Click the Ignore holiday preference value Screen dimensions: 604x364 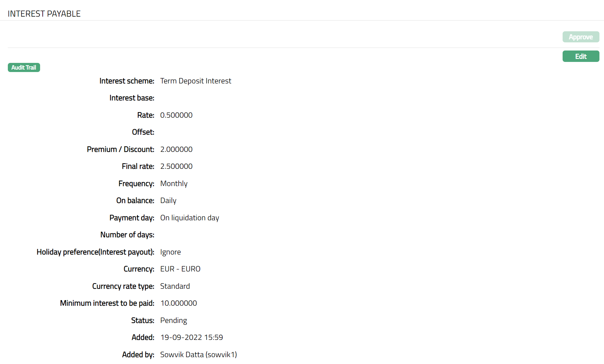click(x=170, y=252)
